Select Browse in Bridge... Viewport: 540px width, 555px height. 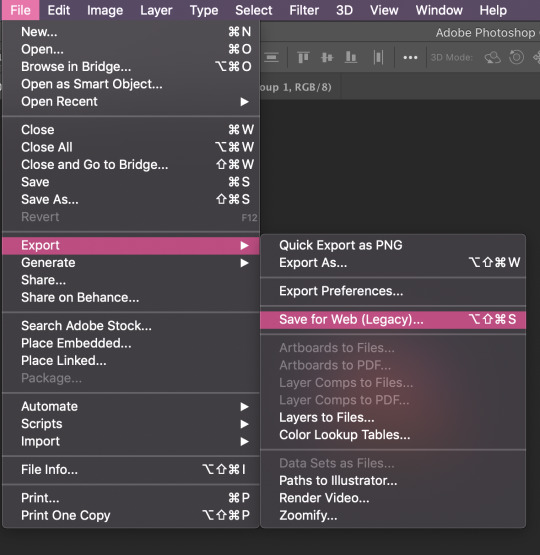pyautogui.click(x=131, y=67)
